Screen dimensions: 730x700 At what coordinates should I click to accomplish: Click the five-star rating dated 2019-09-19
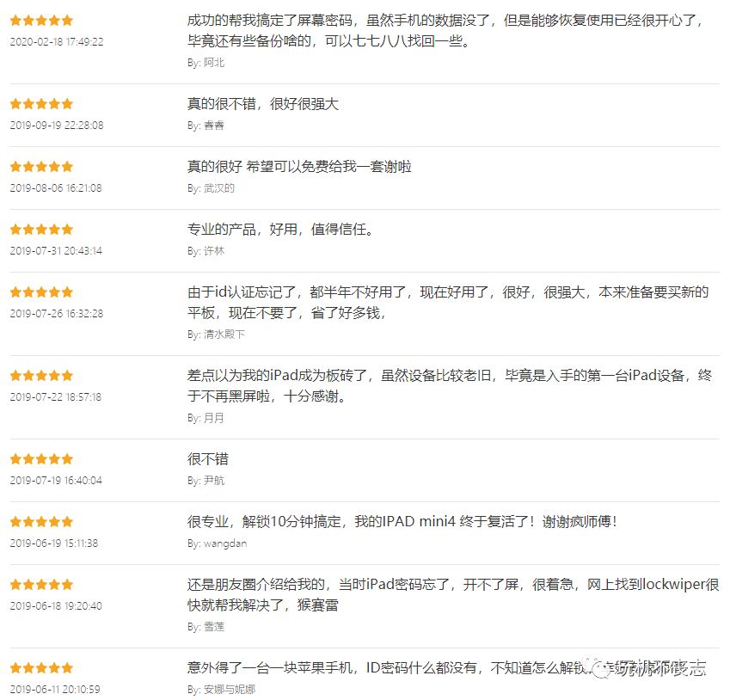(41, 104)
